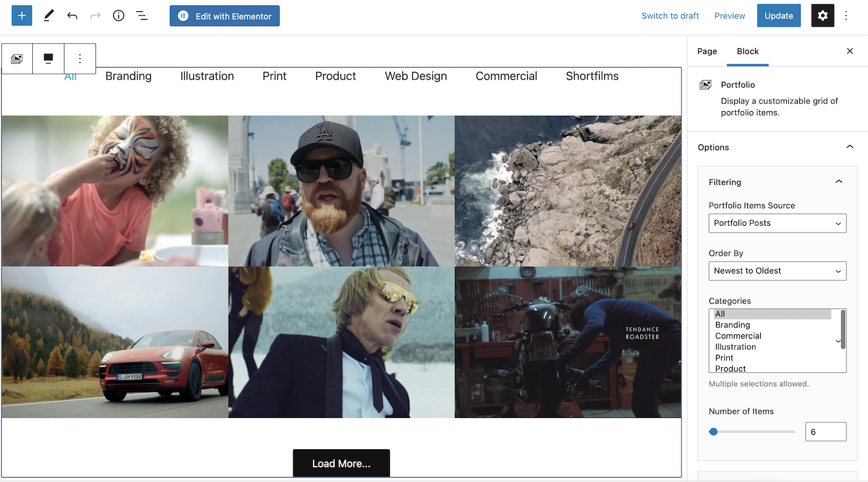Viewport: 868px width, 482px height.
Task: Click the bearded man with LA cap thumbnail
Action: (x=342, y=191)
